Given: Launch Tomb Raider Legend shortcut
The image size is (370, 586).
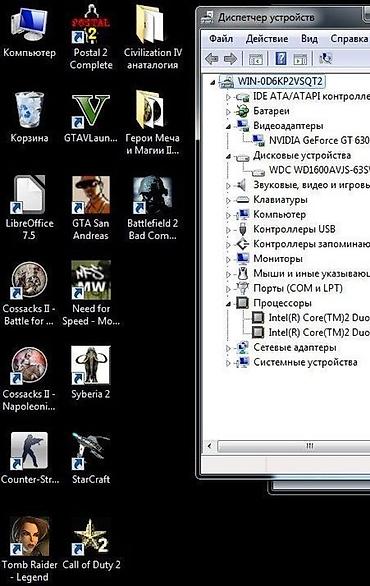Looking at the screenshot, I should point(29,548).
